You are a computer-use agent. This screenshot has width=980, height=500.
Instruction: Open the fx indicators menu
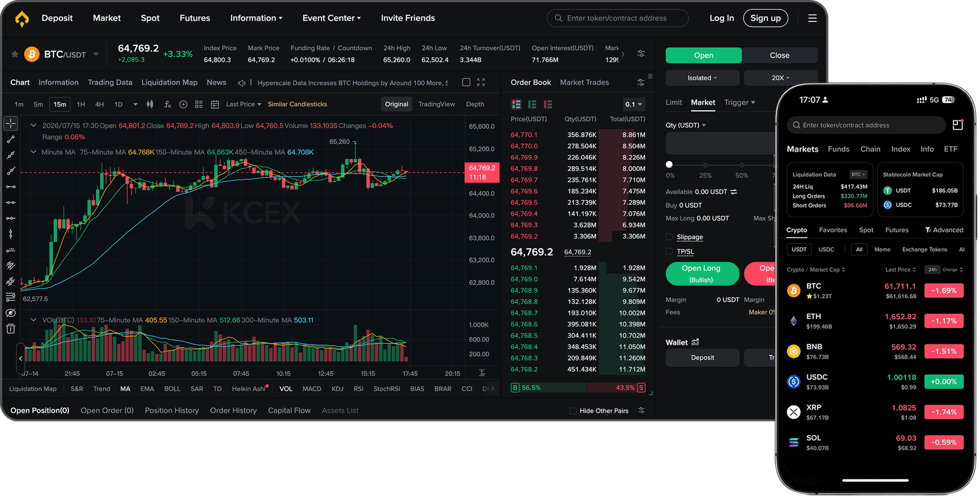[x=167, y=104]
